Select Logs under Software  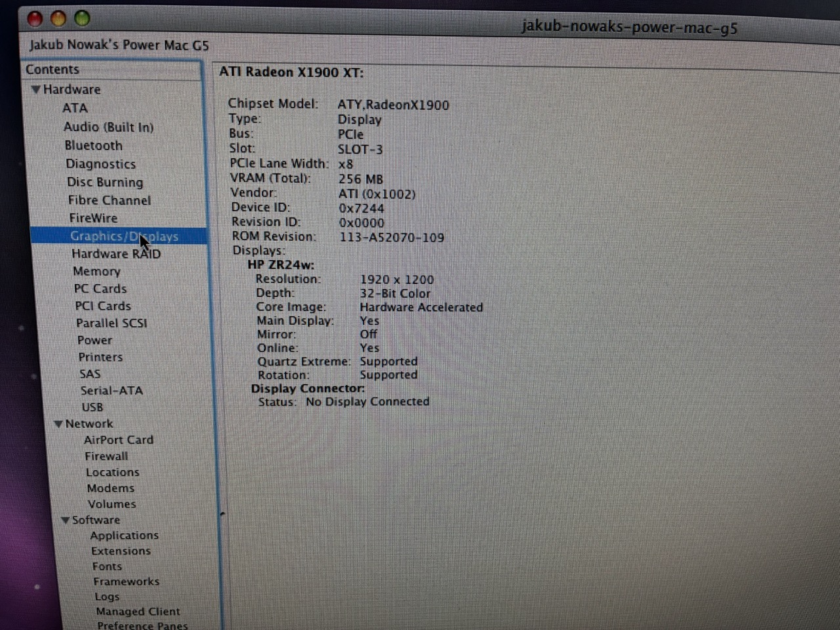pyautogui.click(x=107, y=597)
